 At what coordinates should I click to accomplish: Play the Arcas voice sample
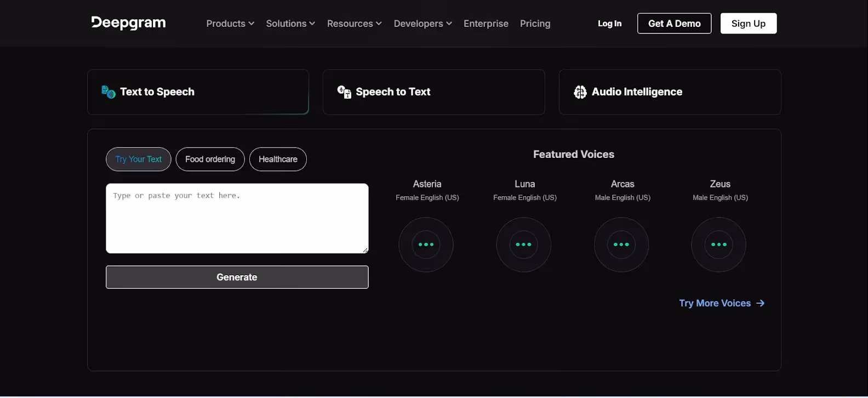click(x=621, y=245)
